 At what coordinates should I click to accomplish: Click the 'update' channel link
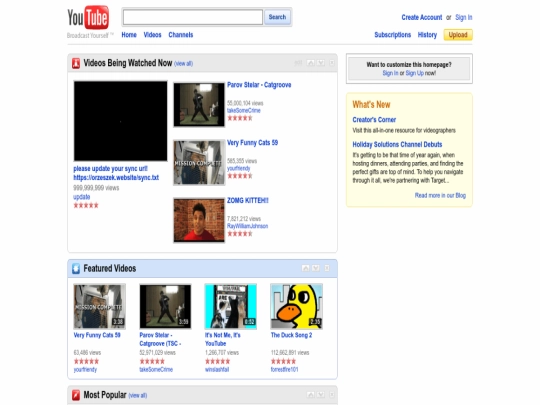pyautogui.click(x=82, y=197)
